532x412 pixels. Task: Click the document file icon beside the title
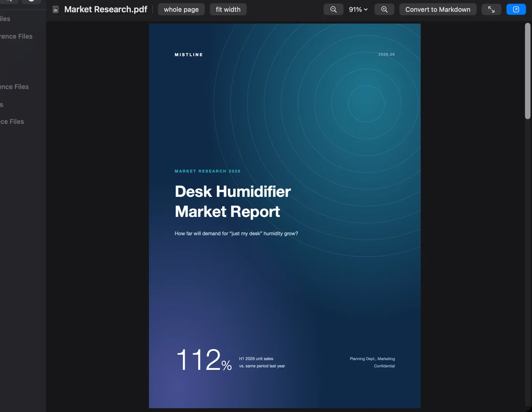tap(55, 10)
